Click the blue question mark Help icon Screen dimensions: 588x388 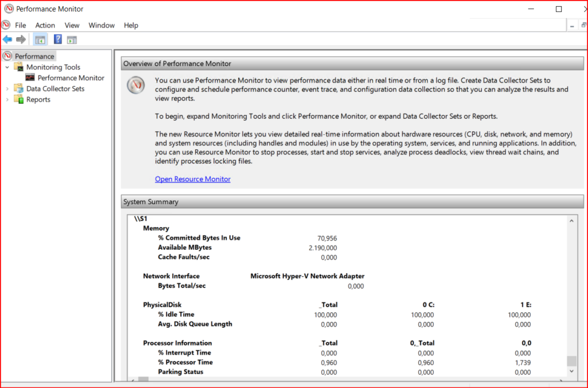(57, 40)
